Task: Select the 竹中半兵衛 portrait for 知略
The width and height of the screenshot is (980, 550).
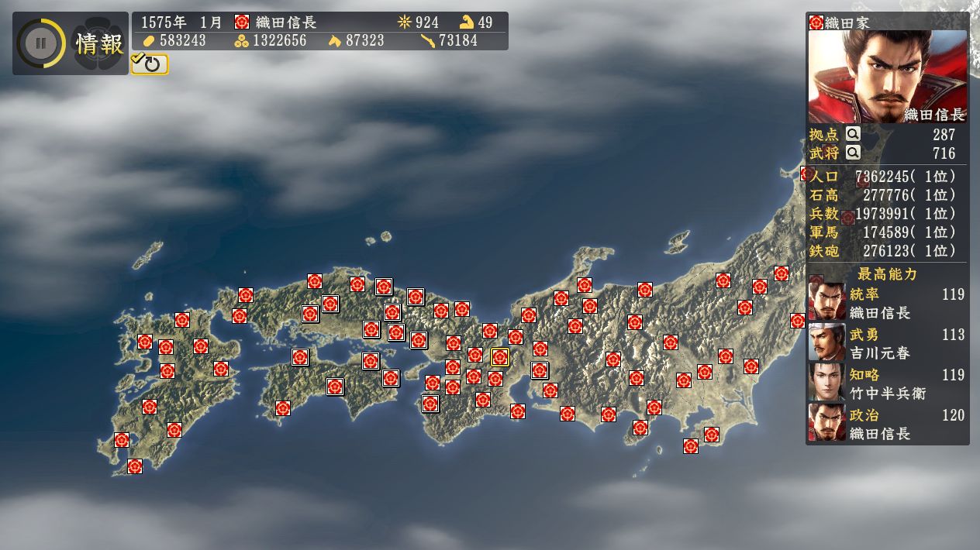Action: tap(826, 381)
